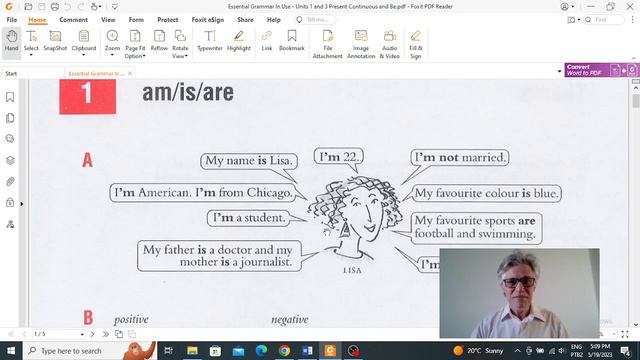Switch to the Foxit eSign tab
640x360 pixels.
tap(208, 20)
